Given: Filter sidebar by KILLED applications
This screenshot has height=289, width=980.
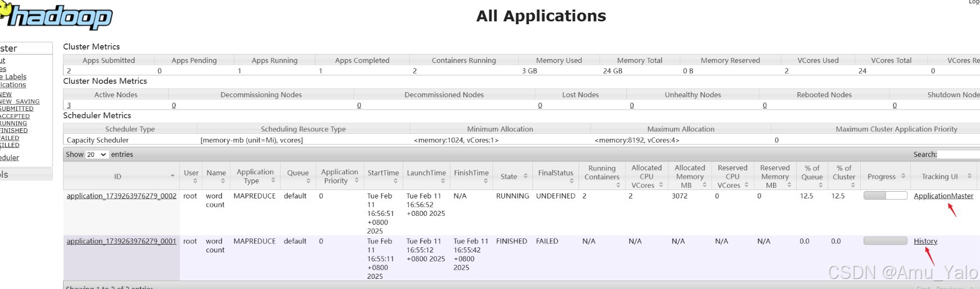Looking at the screenshot, I should 10,145.
